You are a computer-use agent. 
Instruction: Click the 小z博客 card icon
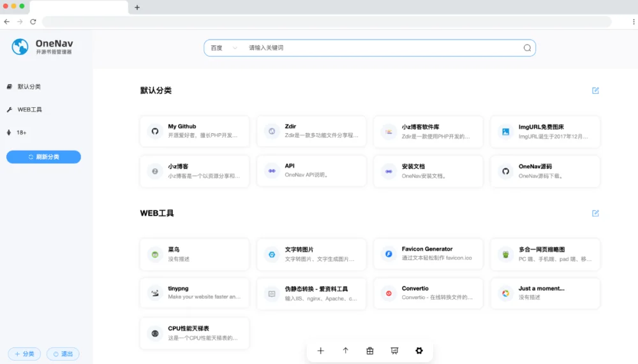(155, 171)
